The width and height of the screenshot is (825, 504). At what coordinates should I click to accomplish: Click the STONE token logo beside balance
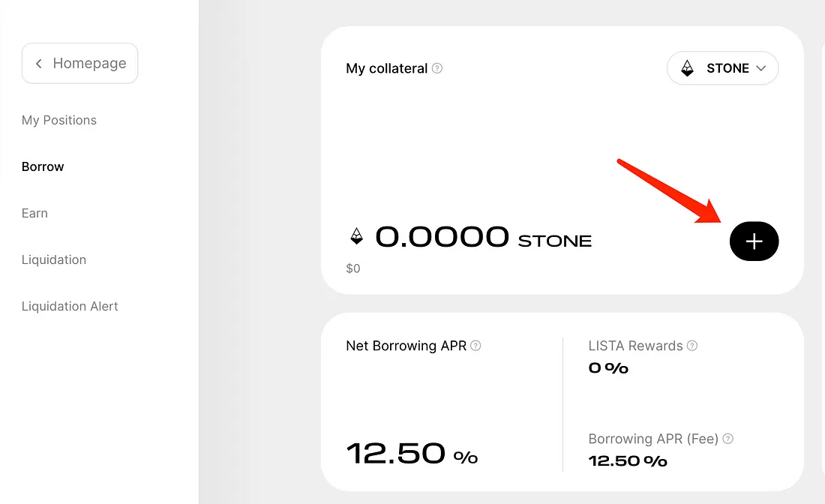click(x=356, y=237)
